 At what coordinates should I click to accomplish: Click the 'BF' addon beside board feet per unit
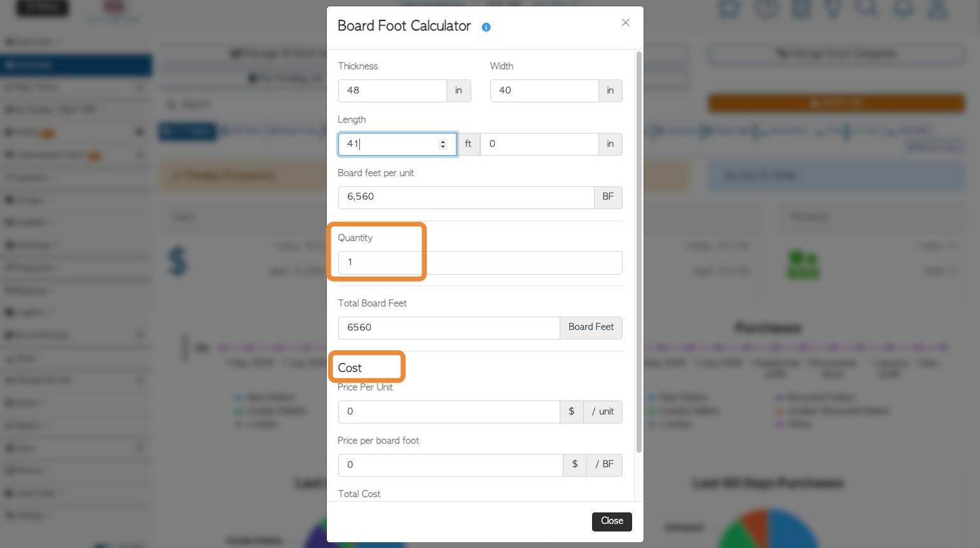(x=608, y=197)
